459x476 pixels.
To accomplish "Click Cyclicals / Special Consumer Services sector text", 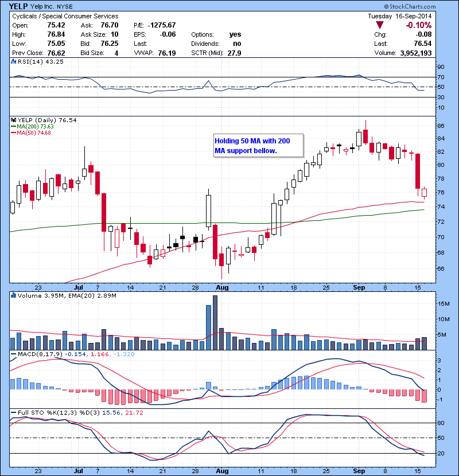I will (65, 16).
